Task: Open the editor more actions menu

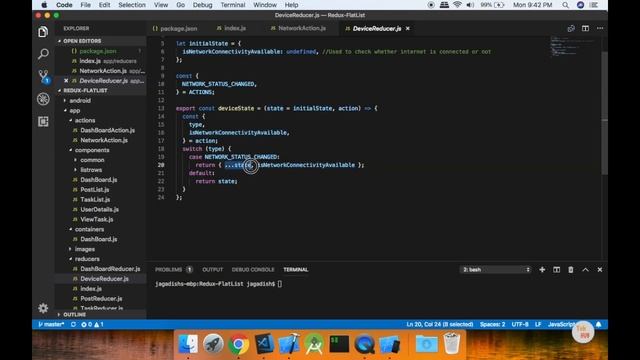Action: coord(600,29)
